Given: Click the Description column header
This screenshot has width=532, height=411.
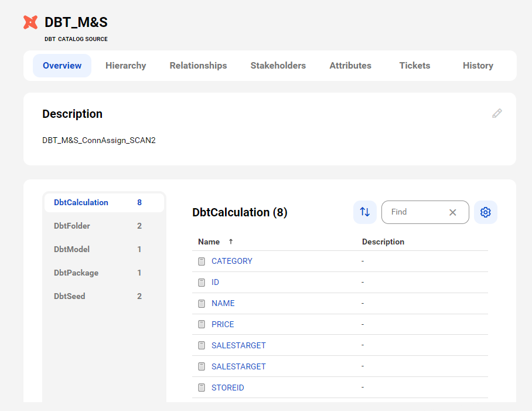Looking at the screenshot, I should (383, 242).
